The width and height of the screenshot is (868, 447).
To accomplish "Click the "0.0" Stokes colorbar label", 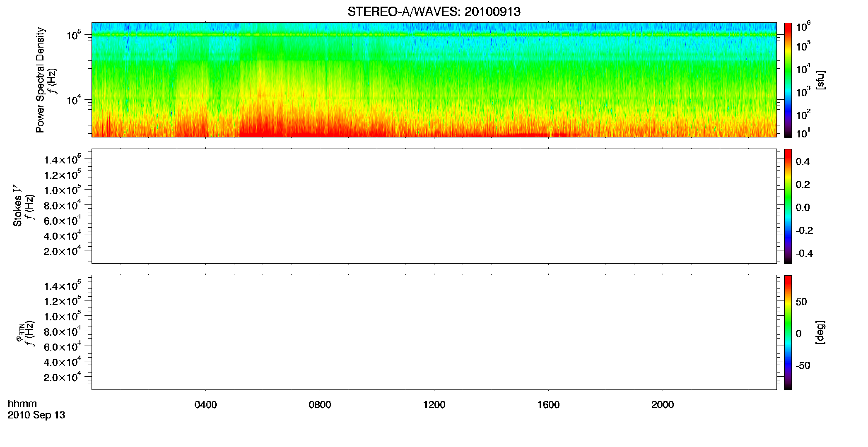I will (x=803, y=208).
